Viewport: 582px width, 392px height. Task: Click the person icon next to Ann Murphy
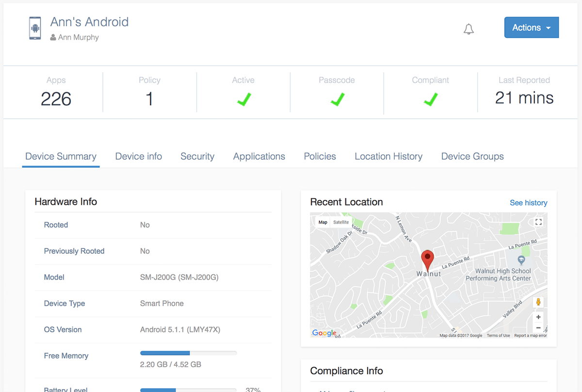pos(52,37)
